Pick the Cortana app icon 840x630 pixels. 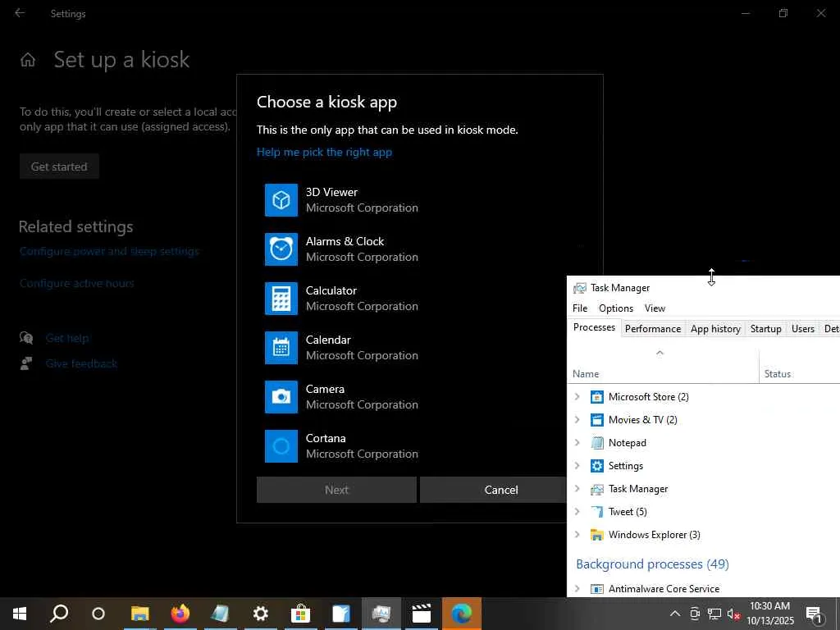pyautogui.click(x=281, y=446)
